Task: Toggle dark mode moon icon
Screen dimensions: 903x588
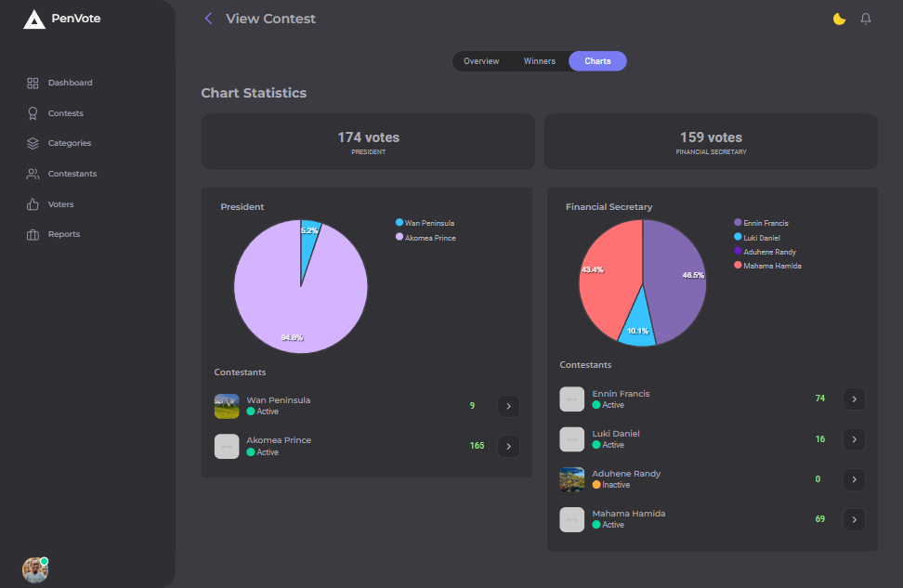Action: [x=839, y=19]
